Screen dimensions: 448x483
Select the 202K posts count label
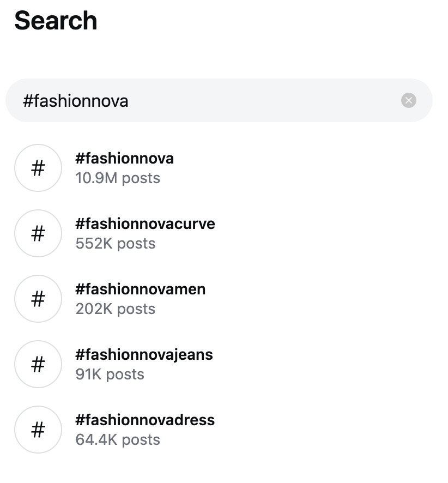click(115, 309)
